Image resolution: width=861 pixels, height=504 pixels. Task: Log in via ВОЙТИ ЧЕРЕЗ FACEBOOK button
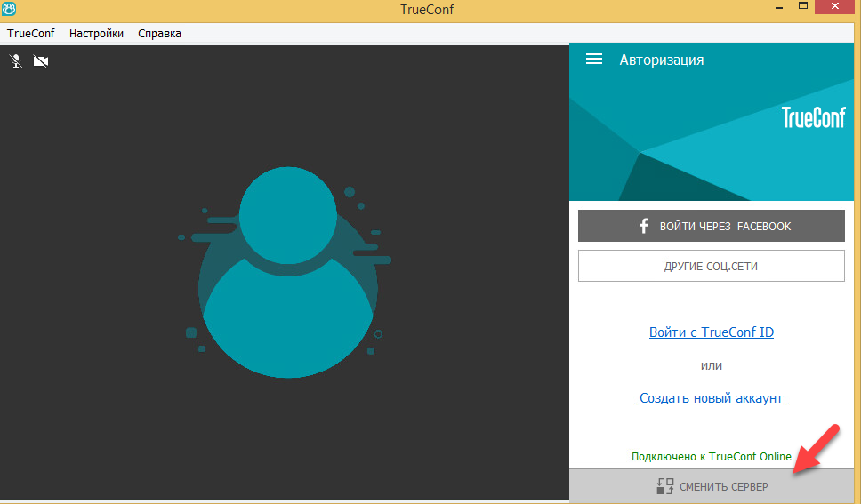711,226
